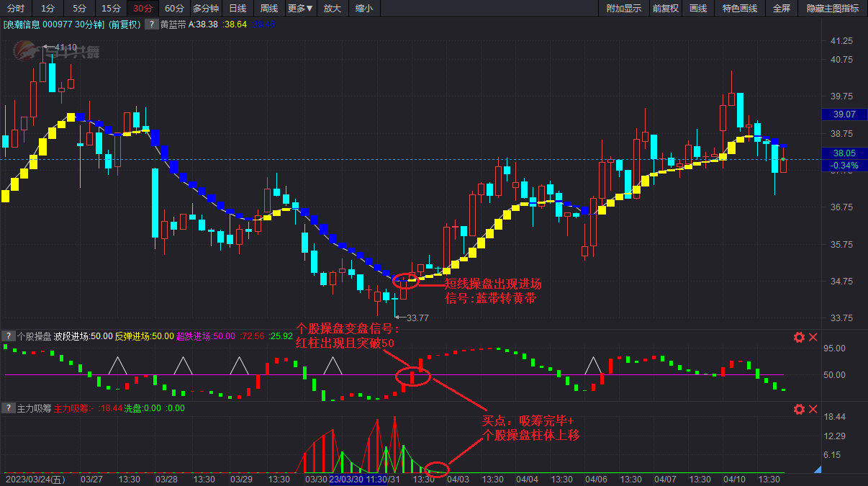Click the 主力吸筹 indicator name

[x=34, y=408]
